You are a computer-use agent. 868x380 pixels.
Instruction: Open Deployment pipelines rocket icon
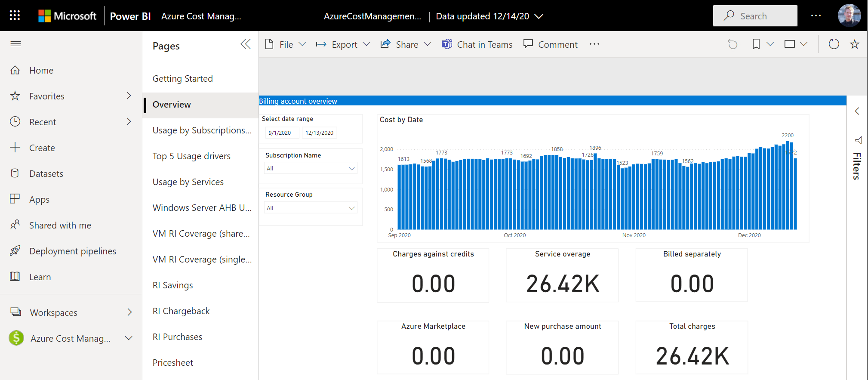point(15,250)
